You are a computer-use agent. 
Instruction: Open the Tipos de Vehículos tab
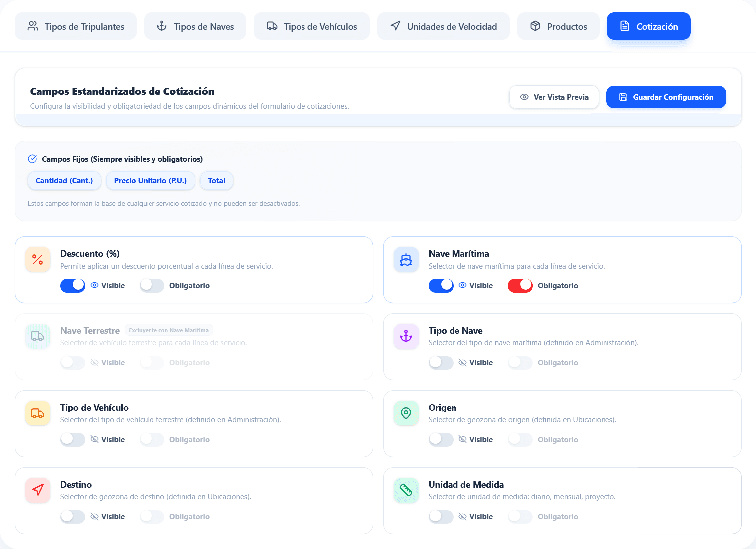coord(311,26)
